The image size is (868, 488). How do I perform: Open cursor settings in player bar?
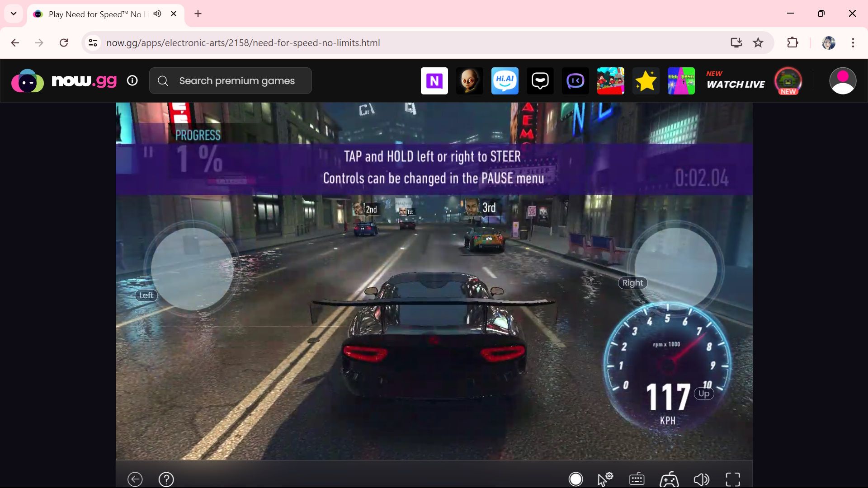605,479
